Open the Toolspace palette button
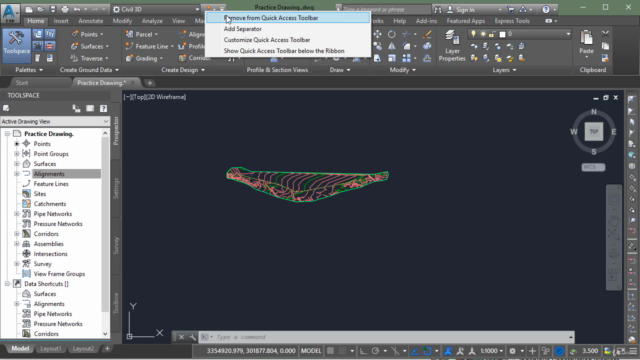The width and height of the screenshot is (640, 360). click(16, 45)
